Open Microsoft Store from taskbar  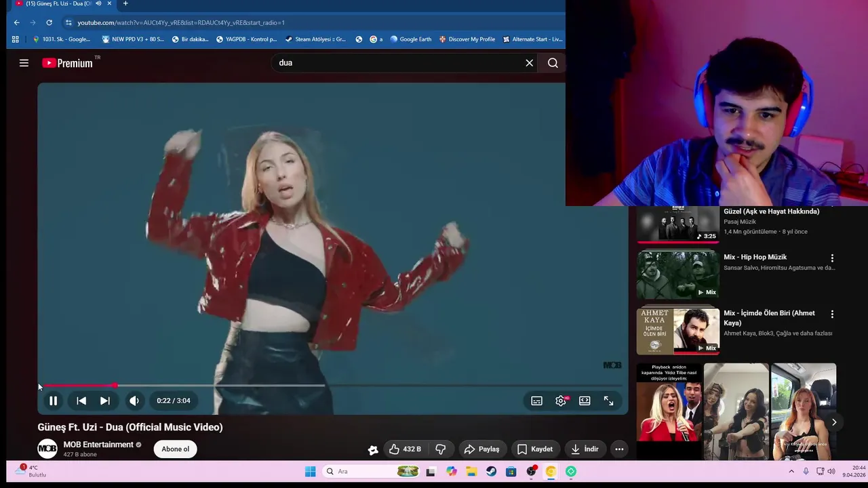coord(511,472)
